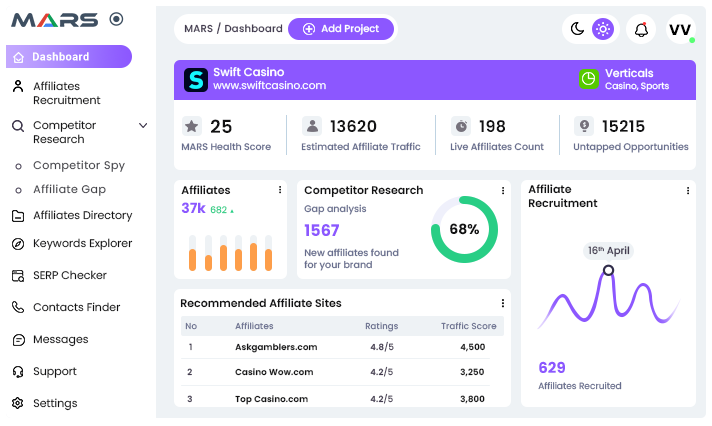712x426 pixels.
Task: Click the 68% gap analysis progress ring
Action: pos(464,229)
